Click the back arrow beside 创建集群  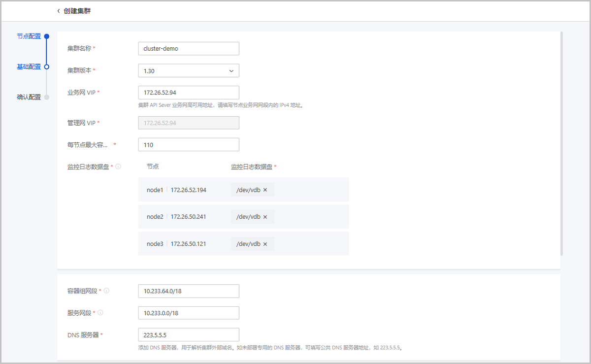click(x=59, y=11)
